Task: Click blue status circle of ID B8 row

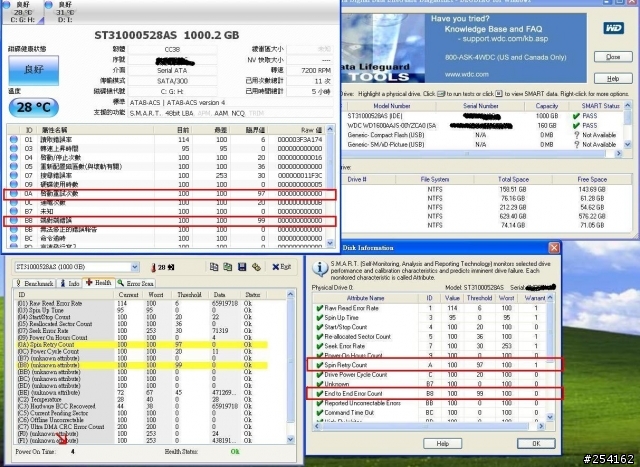Action: point(14,220)
